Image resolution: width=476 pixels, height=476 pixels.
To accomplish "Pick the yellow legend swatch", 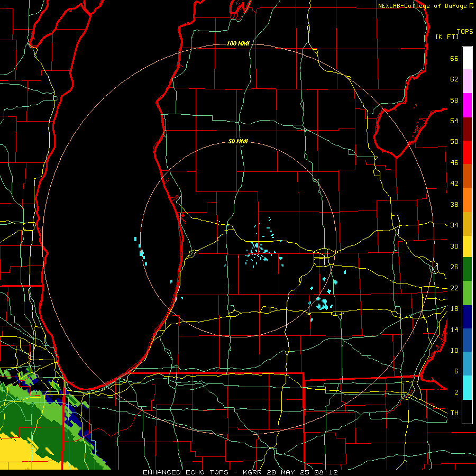I will (x=467, y=246).
